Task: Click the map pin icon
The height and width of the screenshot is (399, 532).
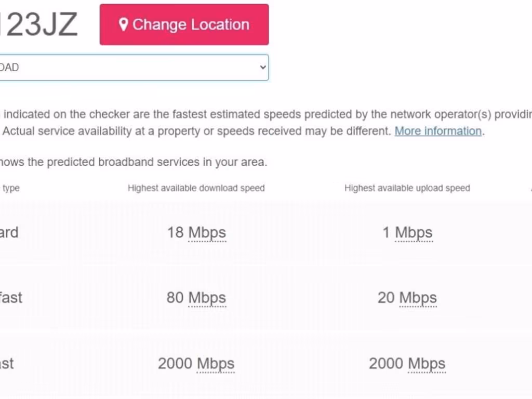Action: [123, 24]
